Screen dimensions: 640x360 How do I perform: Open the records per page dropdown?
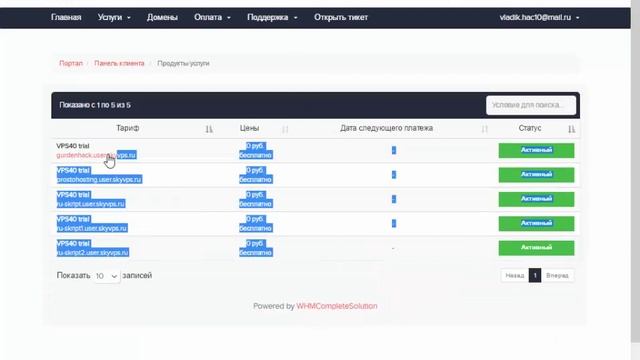(107, 276)
